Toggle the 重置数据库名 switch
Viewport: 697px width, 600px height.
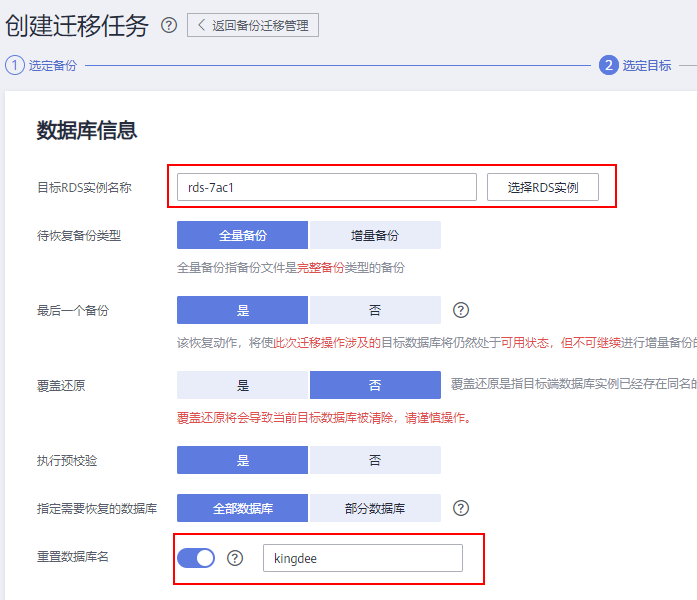pos(196,558)
